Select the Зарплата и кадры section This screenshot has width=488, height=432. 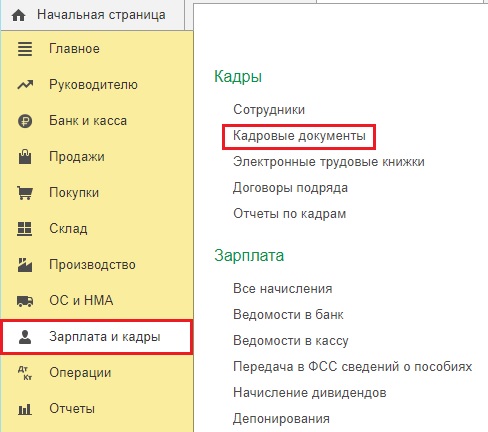click(97, 337)
